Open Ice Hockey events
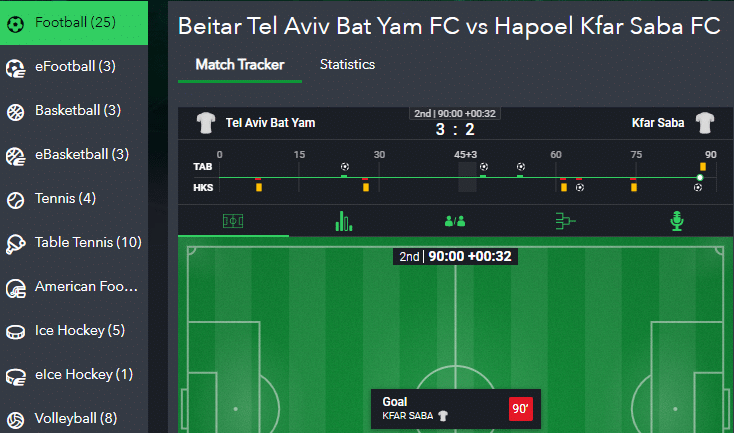 coord(74,330)
